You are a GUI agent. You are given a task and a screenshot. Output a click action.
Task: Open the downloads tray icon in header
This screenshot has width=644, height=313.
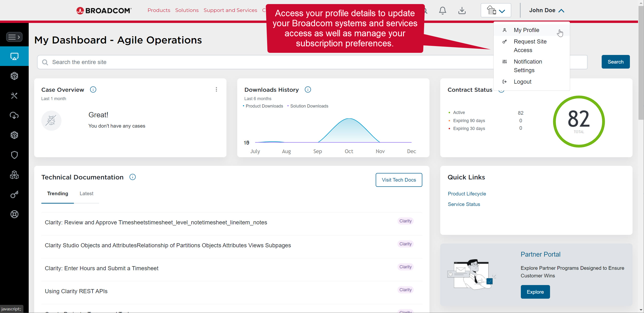point(462,11)
